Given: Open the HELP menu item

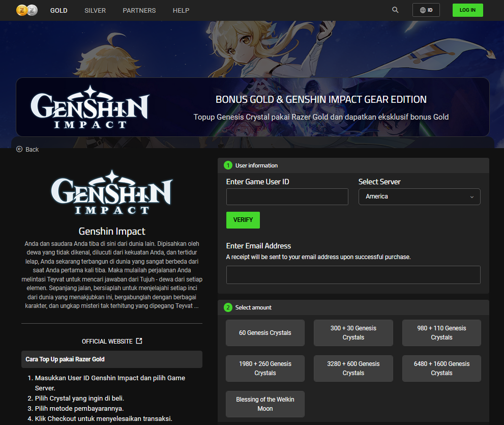Looking at the screenshot, I should pos(181,10).
